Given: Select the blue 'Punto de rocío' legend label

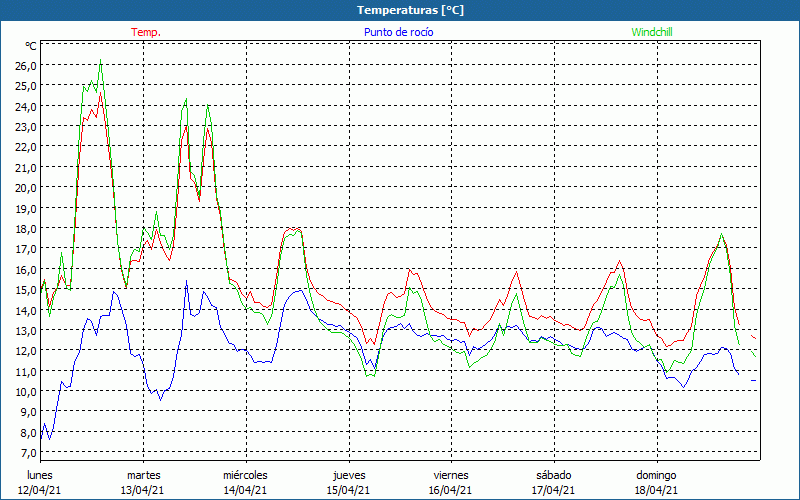Looking at the screenshot, I should pos(398,32).
